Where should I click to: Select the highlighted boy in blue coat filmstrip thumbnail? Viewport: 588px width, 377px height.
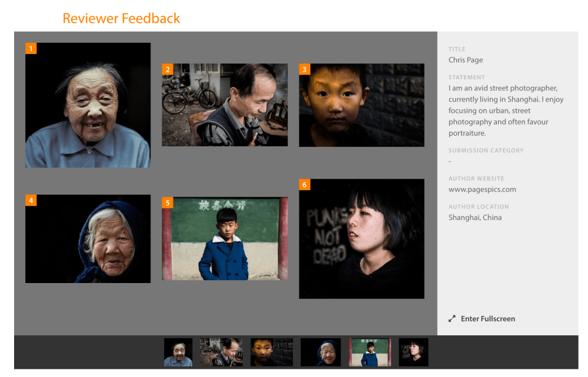coord(370,352)
